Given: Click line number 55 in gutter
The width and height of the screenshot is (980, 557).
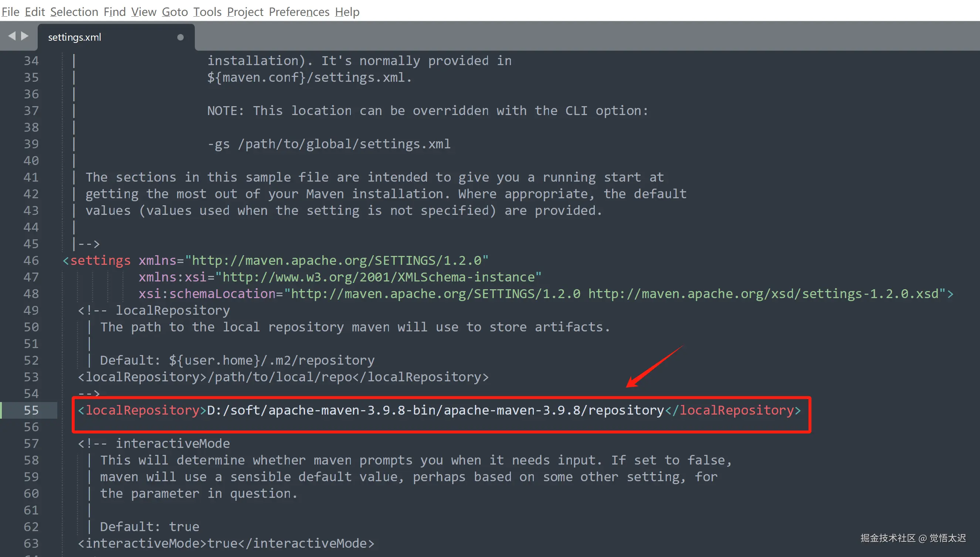Looking at the screenshot, I should (31, 410).
